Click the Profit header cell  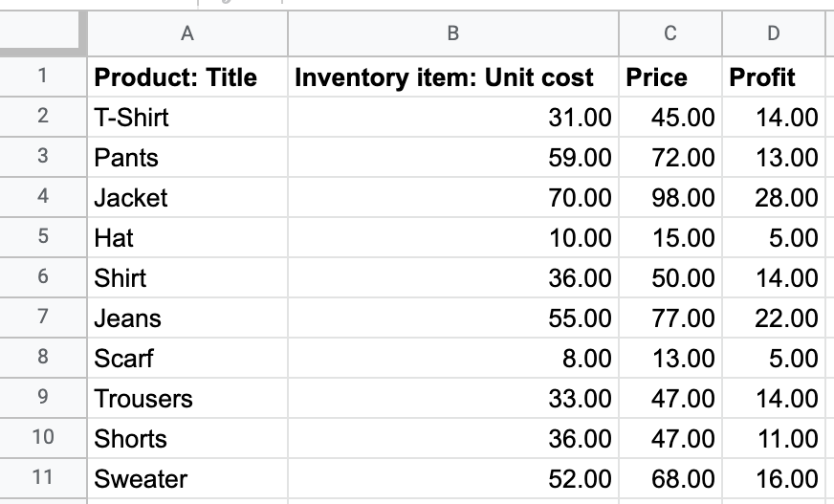pyautogui.click(x=774, y=77)
